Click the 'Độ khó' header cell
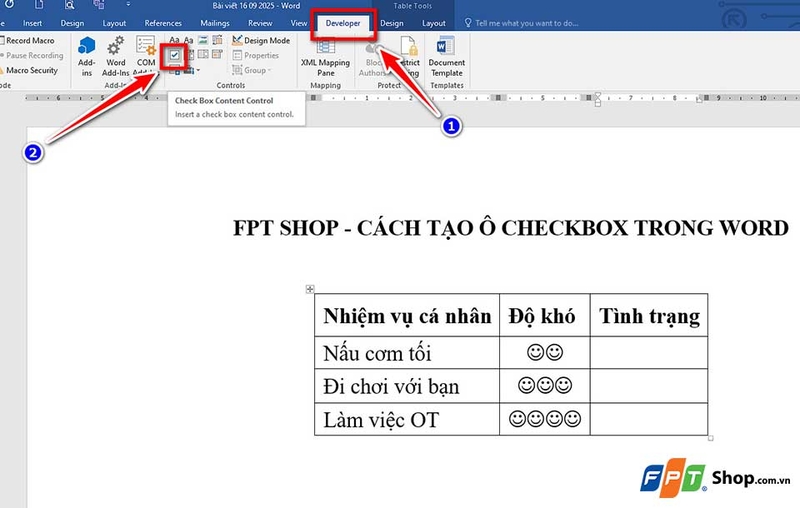800x508 pixels. 544,315
